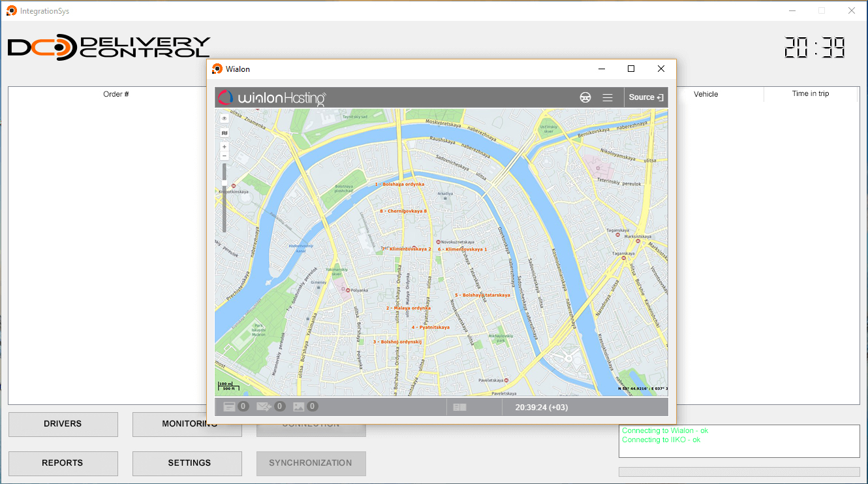868x484 pixels.
Task: Click the window layout icon in bottom bar
Action: pyautogui.click(x=460, y=407)
